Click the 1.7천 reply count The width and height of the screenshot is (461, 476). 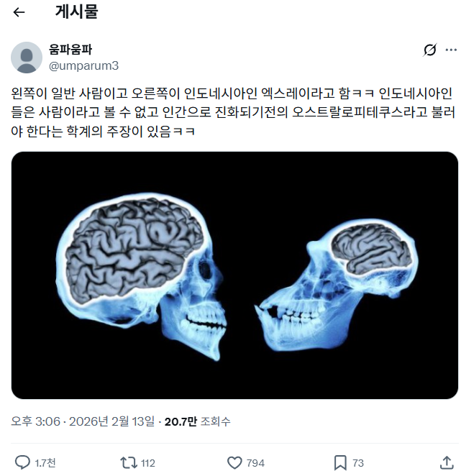45,463
